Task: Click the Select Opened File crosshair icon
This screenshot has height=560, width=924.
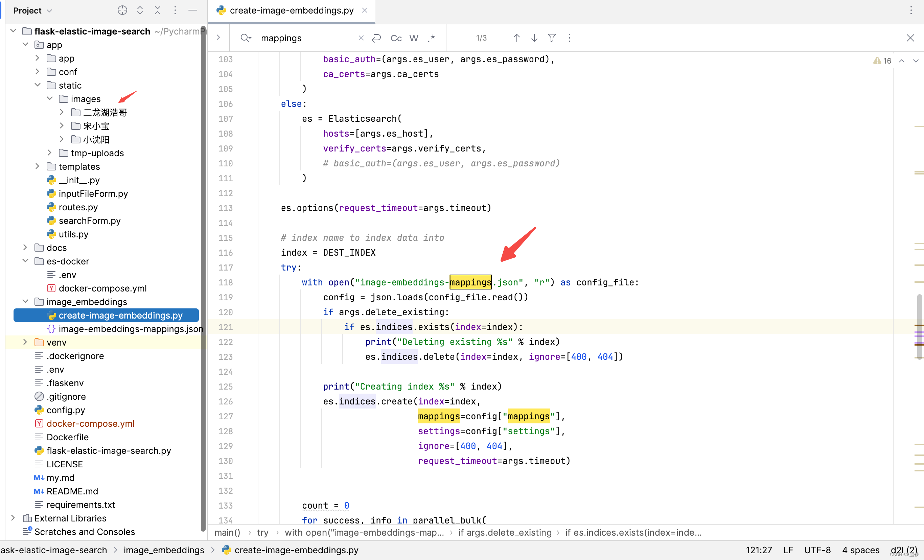Action: (122, 10)
